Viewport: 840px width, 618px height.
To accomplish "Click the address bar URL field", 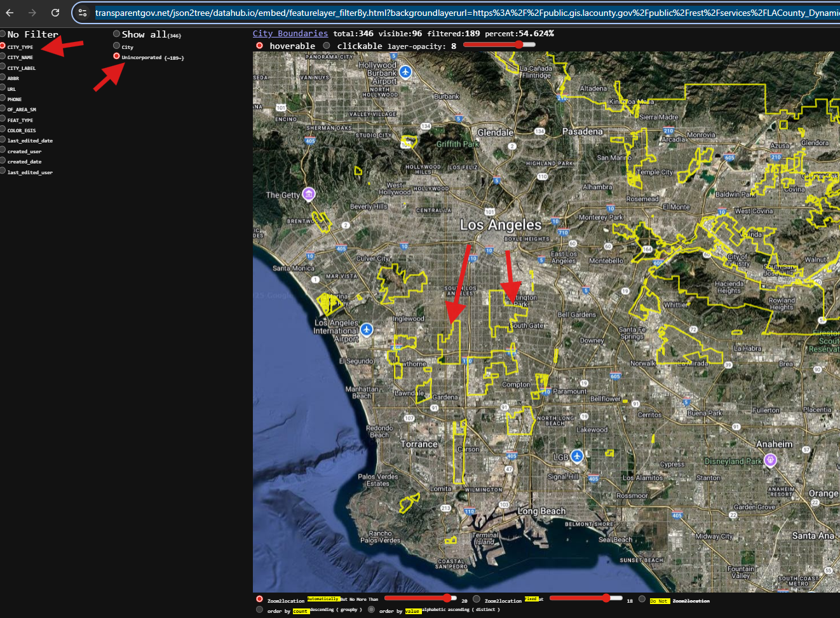I will point(445,13).
